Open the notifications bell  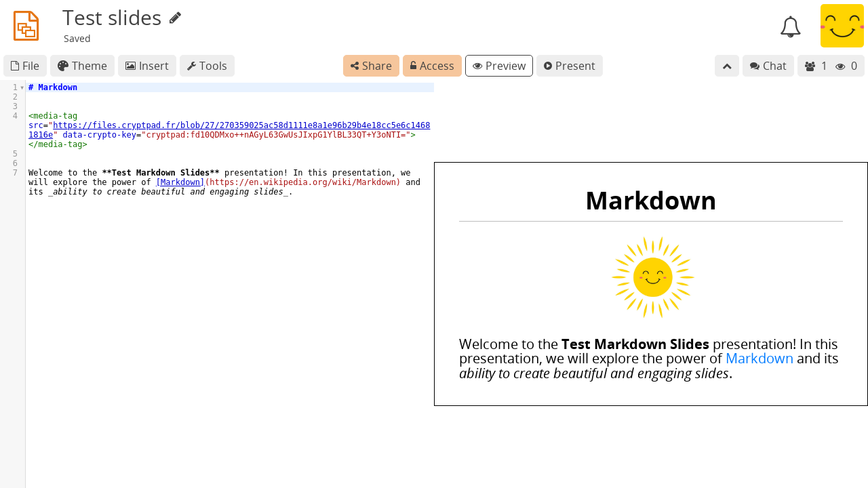(x=791, y=26)
